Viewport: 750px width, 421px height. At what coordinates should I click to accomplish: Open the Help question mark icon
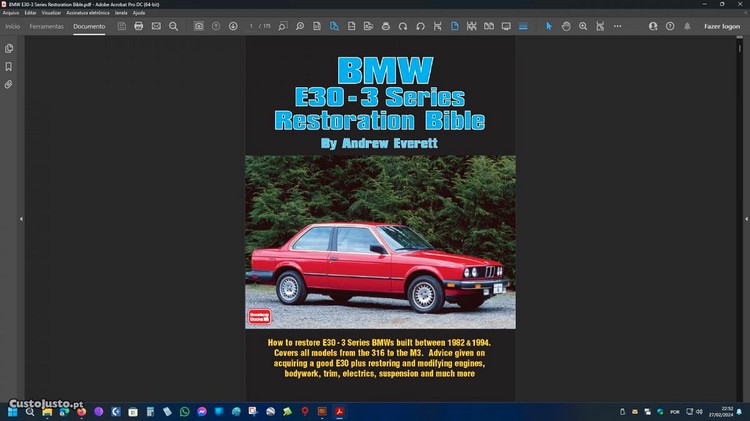click(671, 26)
